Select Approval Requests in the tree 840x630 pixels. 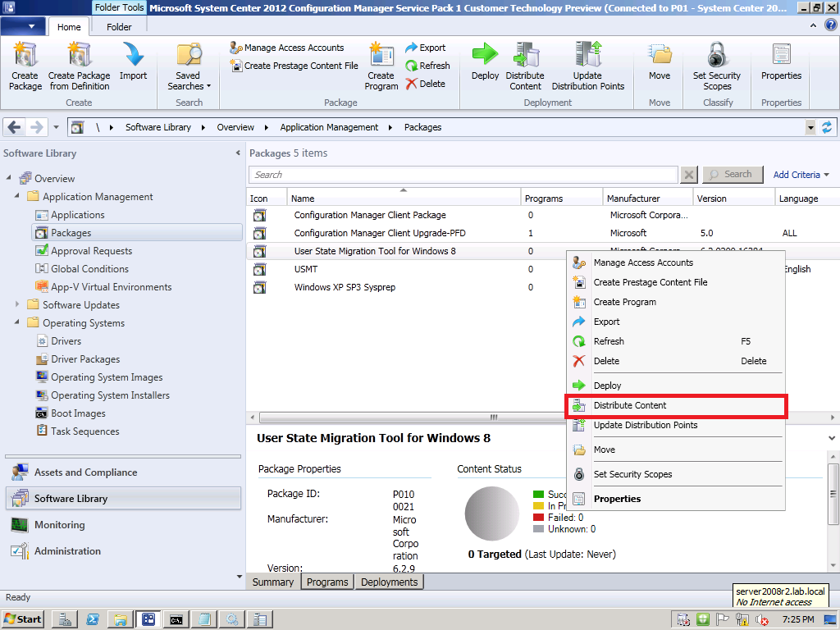tap(92, 251)
